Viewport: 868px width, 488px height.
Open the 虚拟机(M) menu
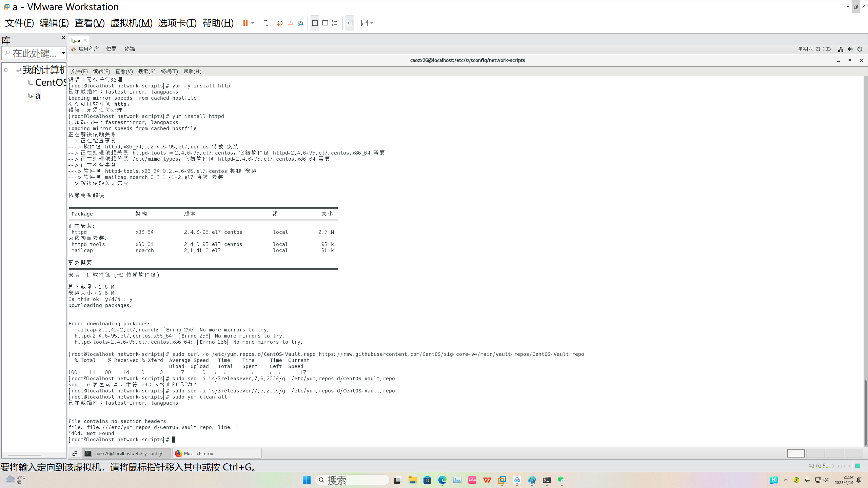point(131,23)
